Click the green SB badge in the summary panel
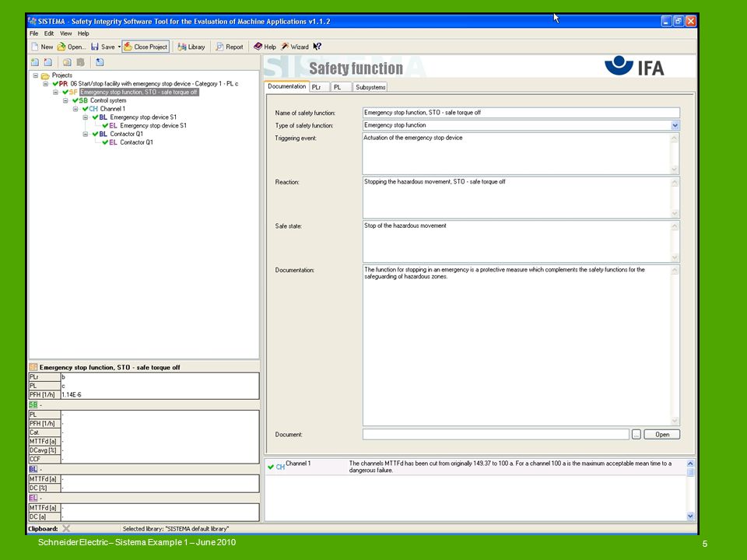The image size is (747, 560). point(33,404)
